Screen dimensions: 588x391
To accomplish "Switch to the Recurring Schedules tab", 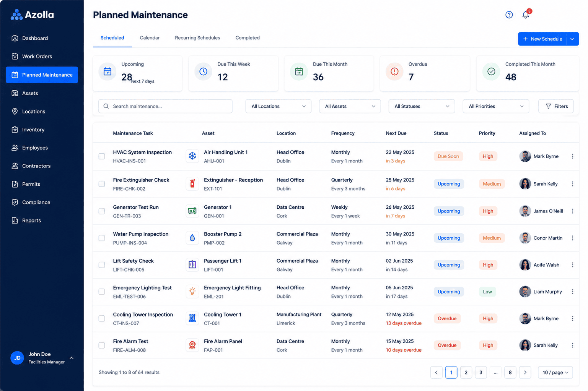I will [197, 38].
